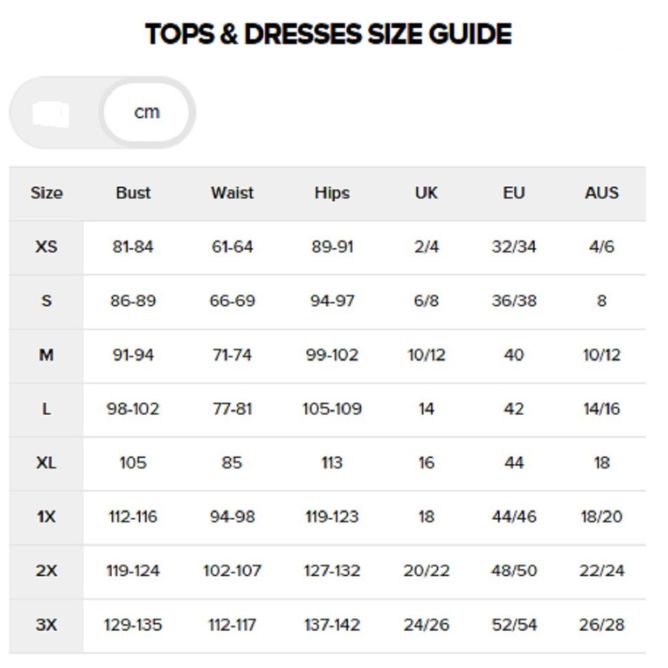Click the 32/34 EU size cell
Viewport: 668px width, 668px height.
[x=514, y=247]
